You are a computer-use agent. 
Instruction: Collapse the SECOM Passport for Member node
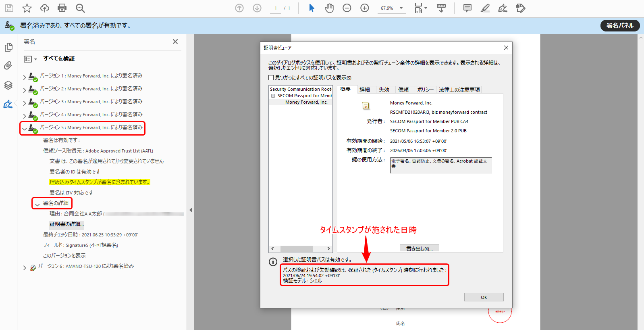tap(273, 96)
